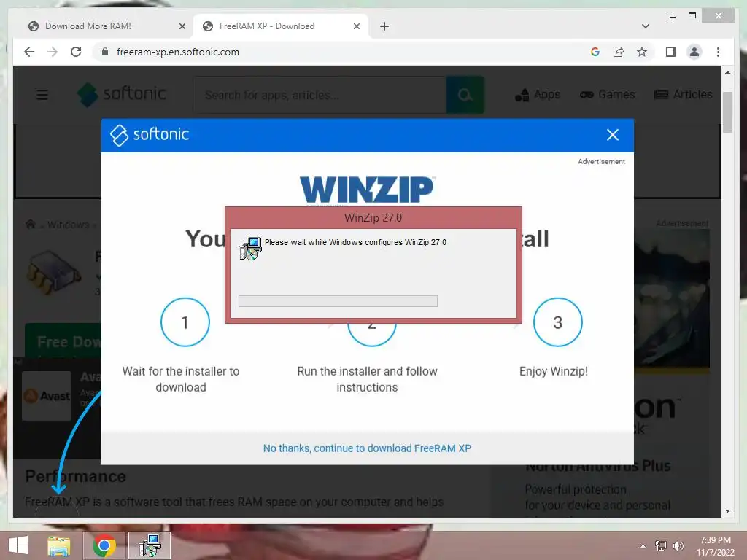The width and height of the screenshot is (747, 560).
Task: Click the WinZip logo in the advertisement
Action: [367, 190]
